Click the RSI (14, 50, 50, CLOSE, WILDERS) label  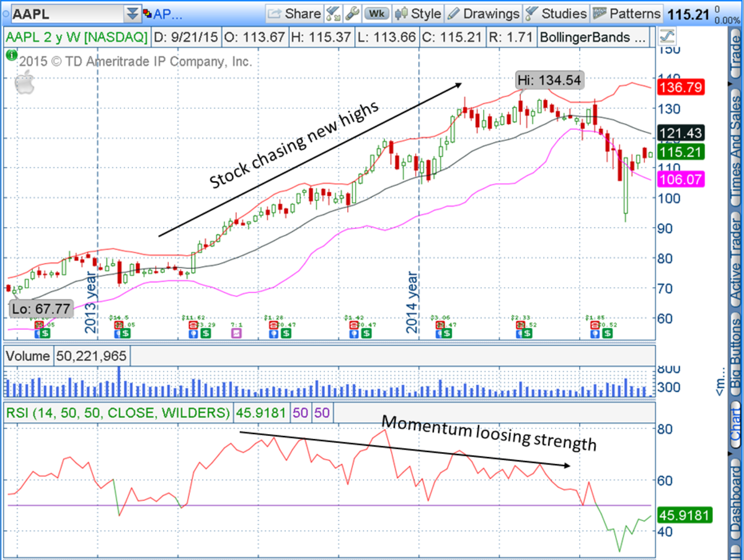(x=118, y=412)
